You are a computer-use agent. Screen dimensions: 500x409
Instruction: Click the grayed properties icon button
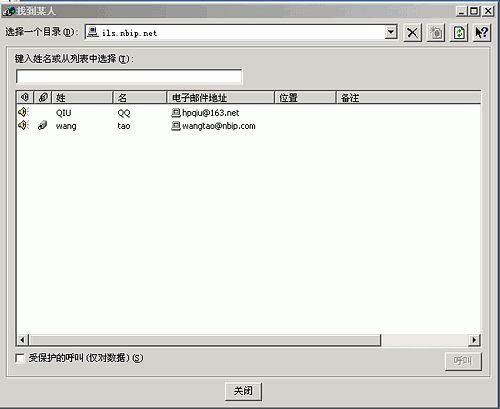pos(436,33)
